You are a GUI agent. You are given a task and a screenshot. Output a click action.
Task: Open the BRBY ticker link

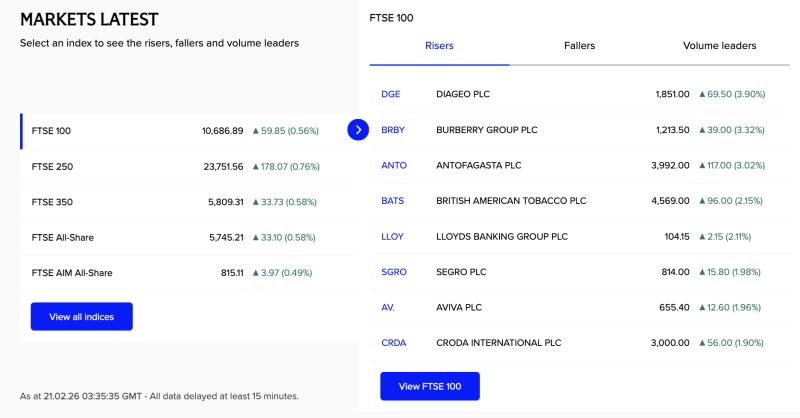pos(393,130)
